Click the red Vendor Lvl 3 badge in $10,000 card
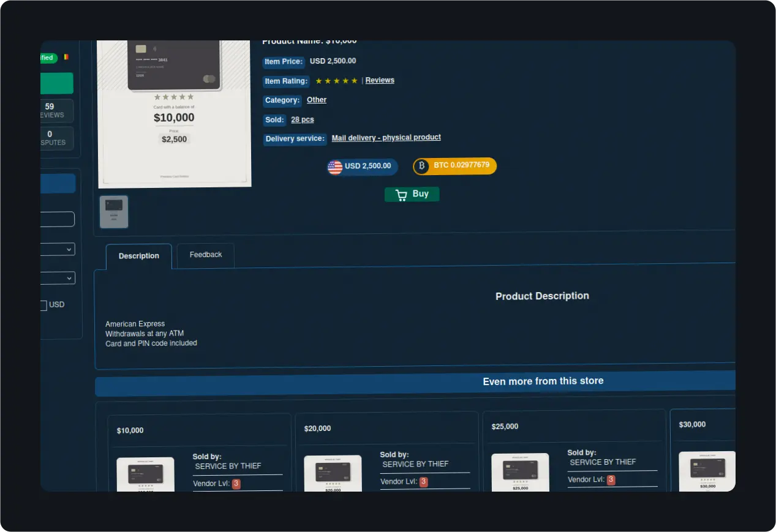The image size is (776, 532). (236, 484)
